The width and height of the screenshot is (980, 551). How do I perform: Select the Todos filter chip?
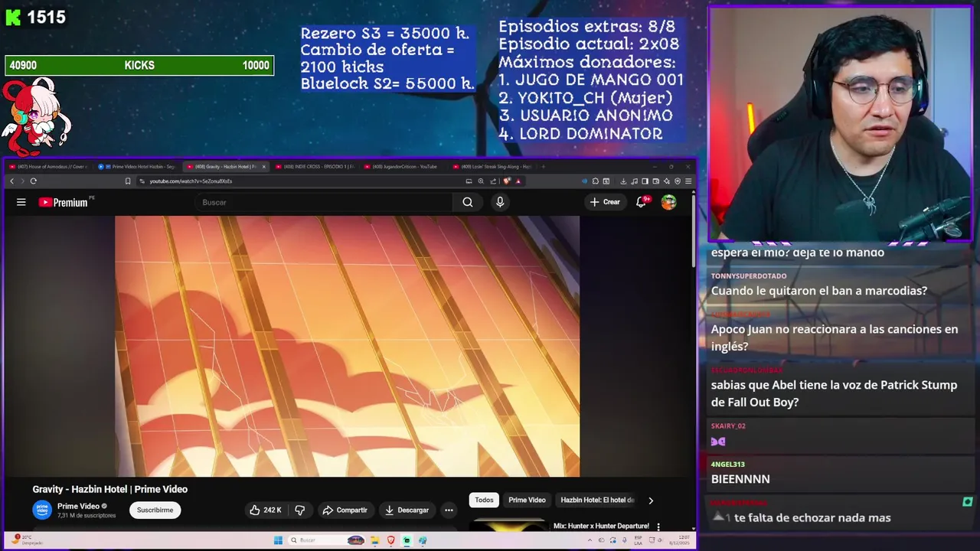[484, 500]
